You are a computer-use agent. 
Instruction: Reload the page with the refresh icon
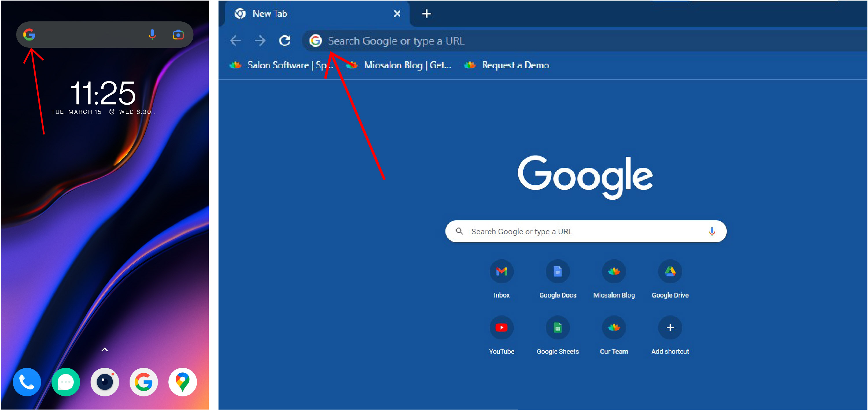point(285,41)
